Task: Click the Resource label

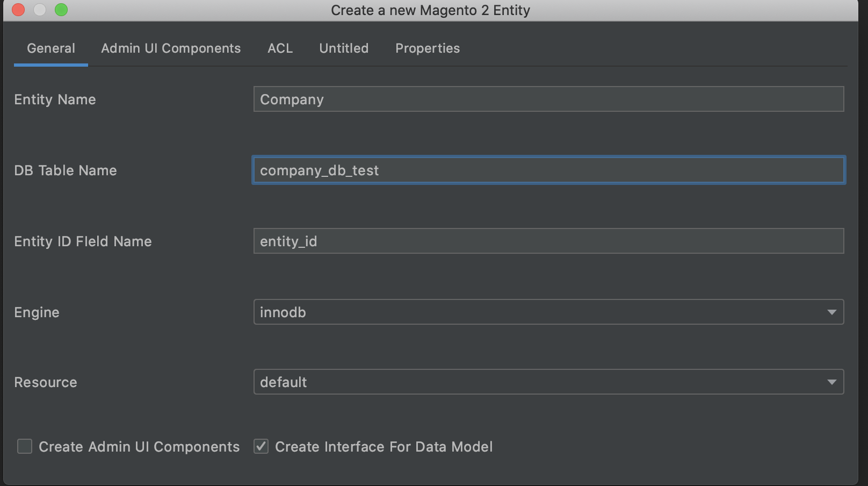Action: [x=46, y=382]
